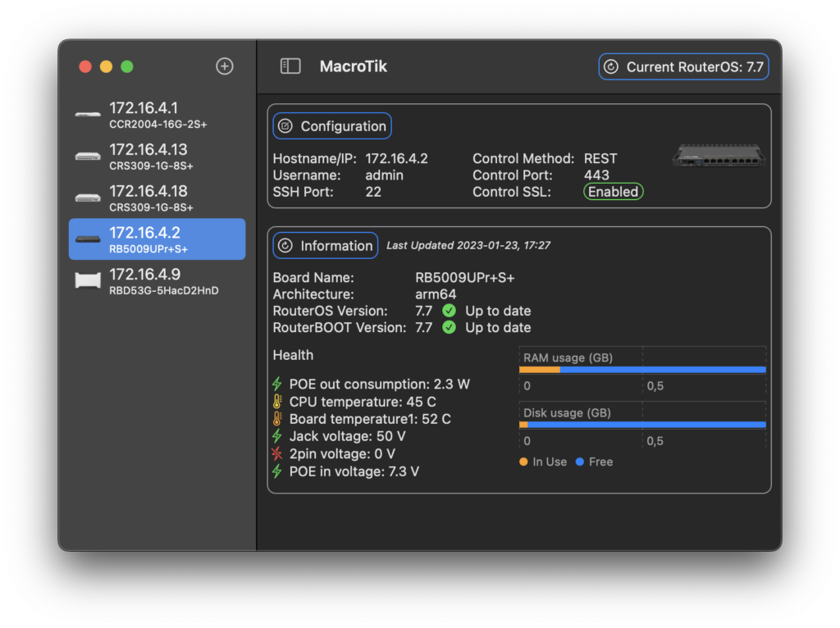Click the RouterBOOT Version green checkmark
Image resolution: width=840 pixels, height=628 pixels.
[x=449, y=327]
